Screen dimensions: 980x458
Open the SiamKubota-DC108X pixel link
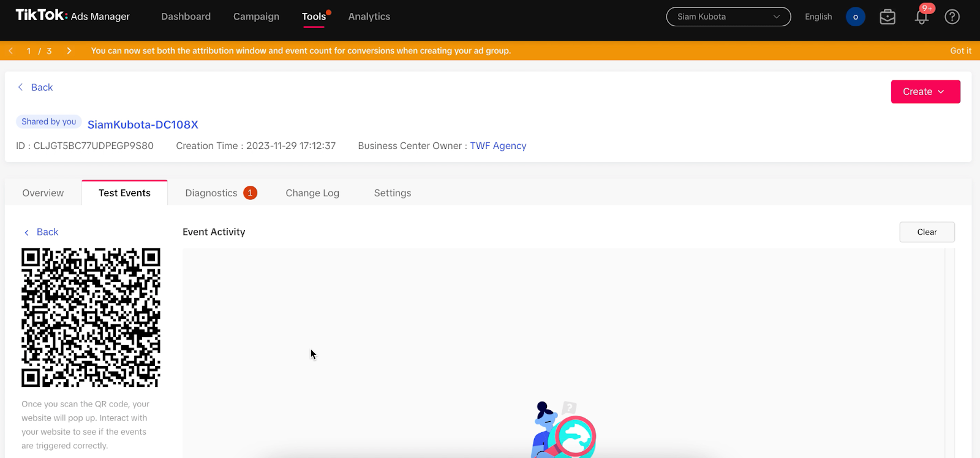coord(143,124)
